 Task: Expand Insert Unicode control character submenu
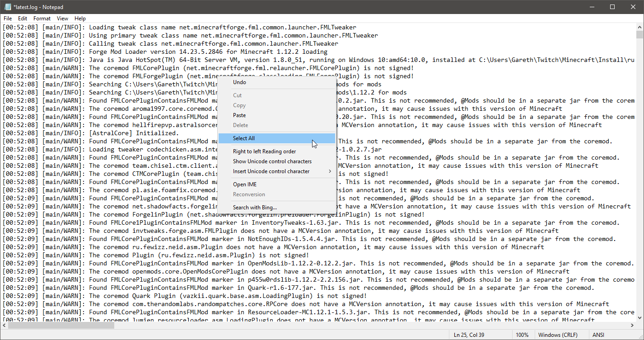pyautogui.click(x=277, y=171)
